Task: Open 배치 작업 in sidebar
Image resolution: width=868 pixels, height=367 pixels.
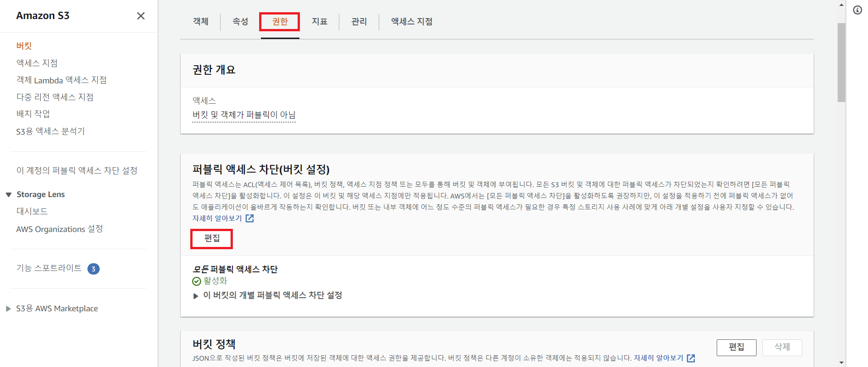Action: pyautogui.click(x=33, y=114)
